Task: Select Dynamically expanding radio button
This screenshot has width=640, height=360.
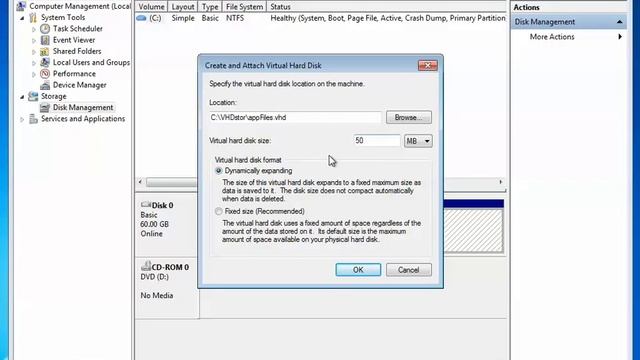Action: (219, 171)
